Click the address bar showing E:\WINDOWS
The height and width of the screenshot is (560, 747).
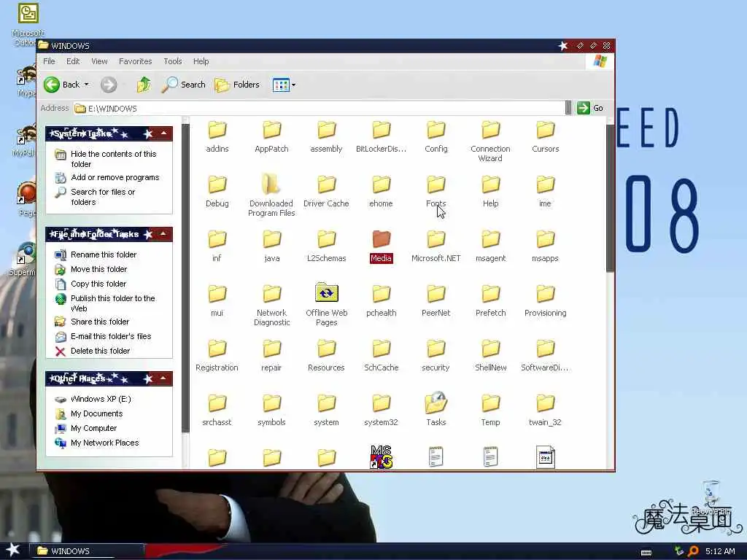pos(318,108)
